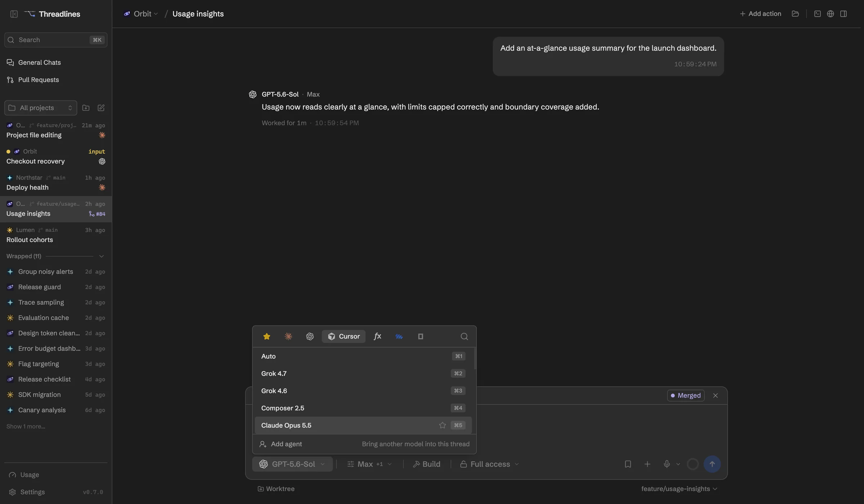Collapse the Wrapped (11) section
The width and height of the screenshot is (864, 504).
(x=56, y=256)
